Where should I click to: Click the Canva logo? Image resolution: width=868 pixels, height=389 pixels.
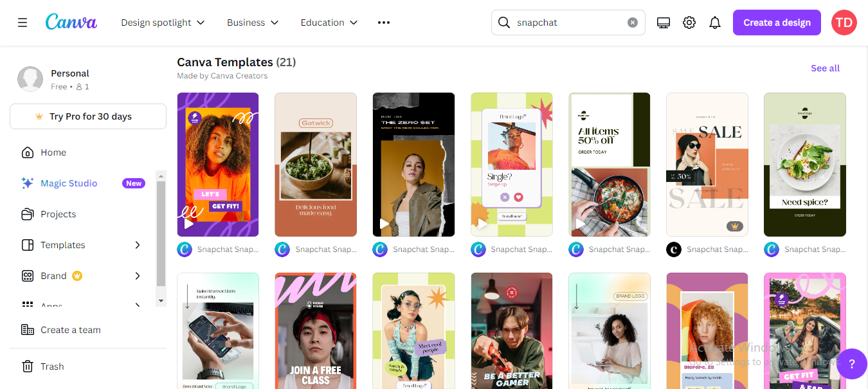[71, 22]
